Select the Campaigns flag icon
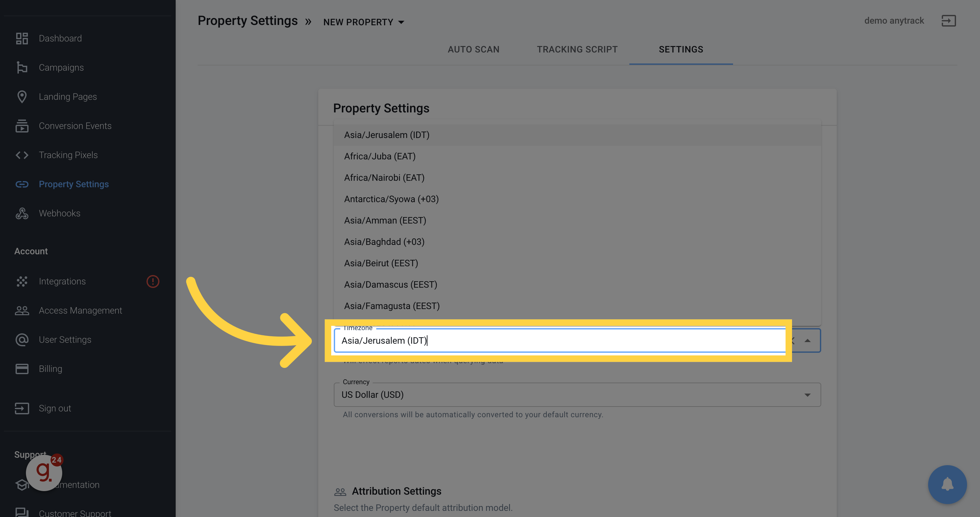980x517 pixels. pos(22,67)
